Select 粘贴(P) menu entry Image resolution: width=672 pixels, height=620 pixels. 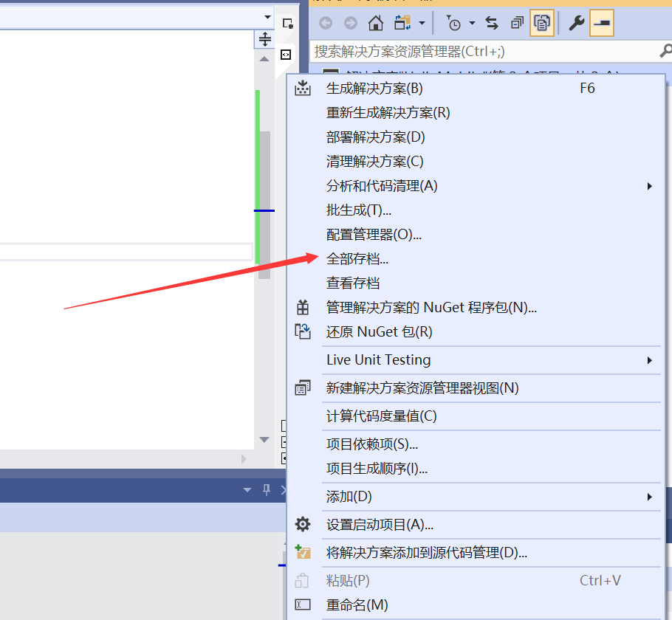pos(476,581)
